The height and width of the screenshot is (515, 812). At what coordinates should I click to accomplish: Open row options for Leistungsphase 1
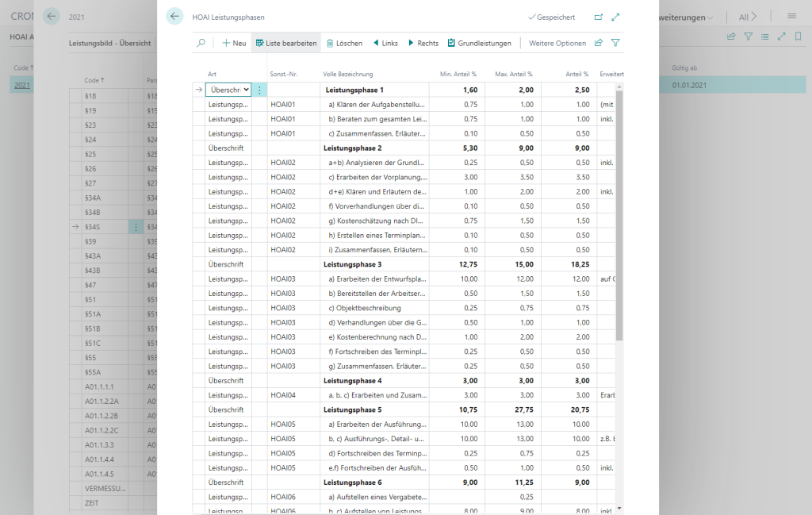coord(259,90)
